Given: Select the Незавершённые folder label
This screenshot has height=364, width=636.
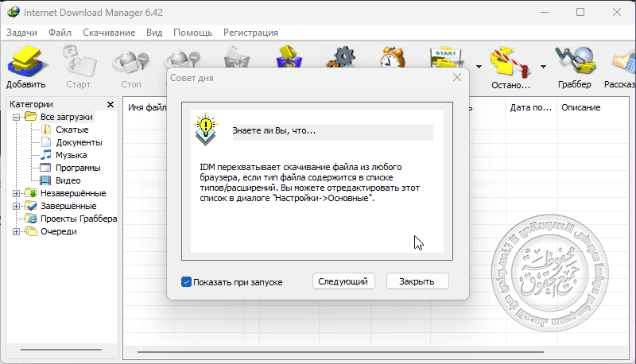Looking at the screenshot, I should tap(73, 193).
